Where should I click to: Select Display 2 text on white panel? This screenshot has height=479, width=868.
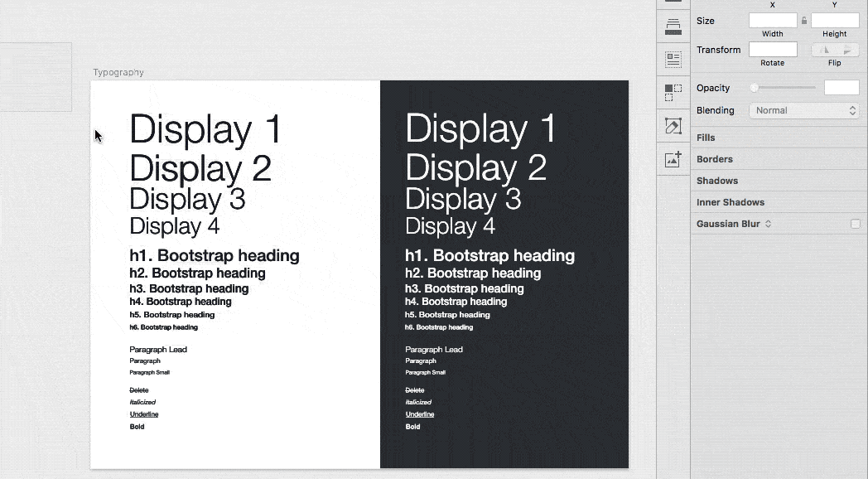200,169
